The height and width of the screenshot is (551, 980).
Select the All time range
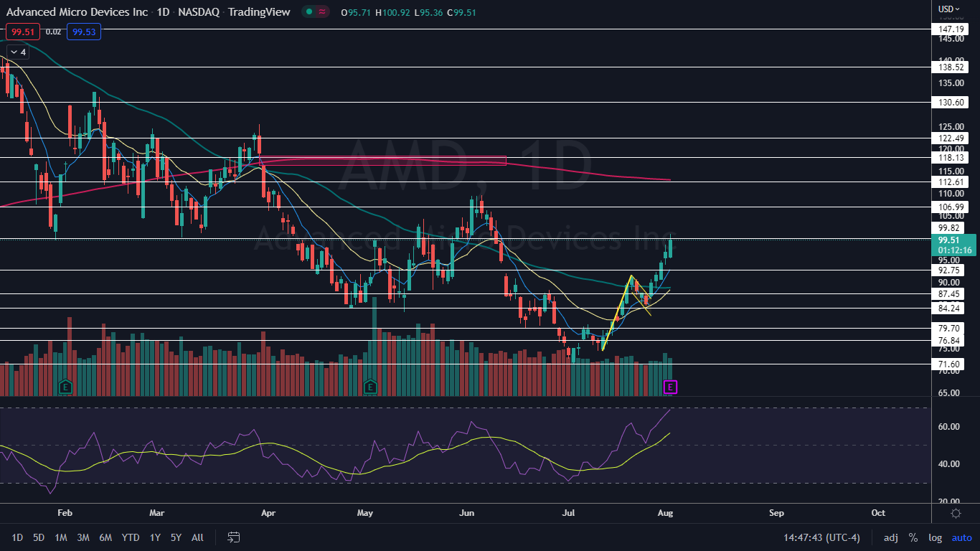198,537
